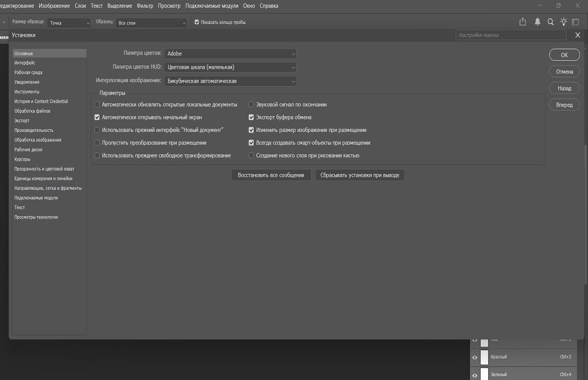This screenshot has height=380, width=588.
Task: Open the Изображение menu
Action: 54,6
